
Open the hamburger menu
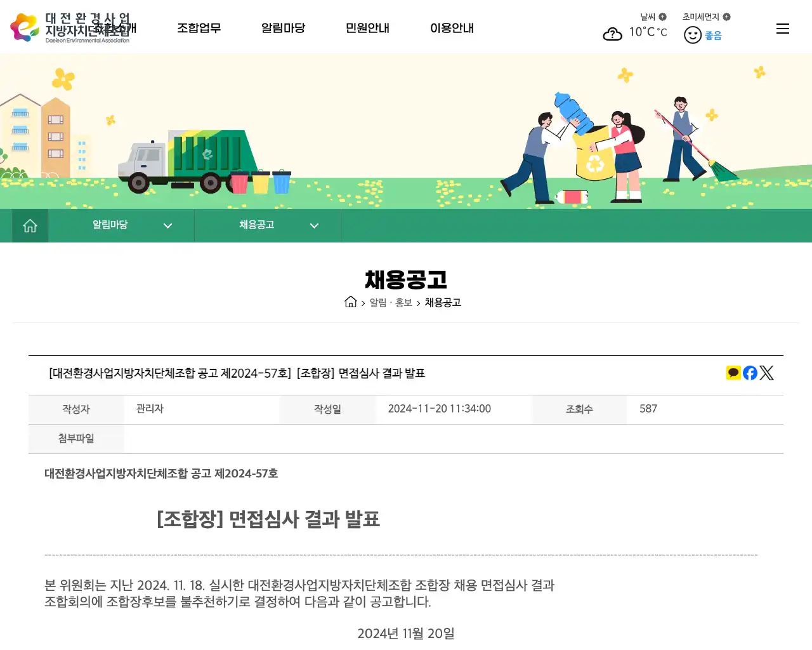tap(782, 28)
